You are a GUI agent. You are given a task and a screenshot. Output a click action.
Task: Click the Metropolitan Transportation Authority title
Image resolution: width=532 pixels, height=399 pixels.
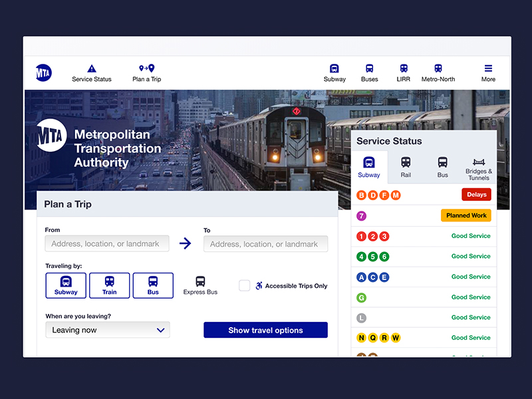click(x=118, y=148)
